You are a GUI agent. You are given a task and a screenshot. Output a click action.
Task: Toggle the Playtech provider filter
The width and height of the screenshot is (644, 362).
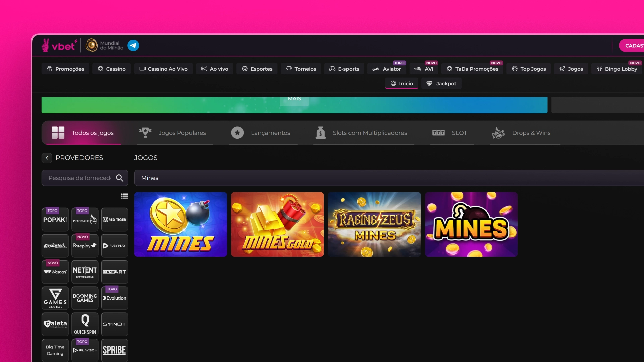55,246
